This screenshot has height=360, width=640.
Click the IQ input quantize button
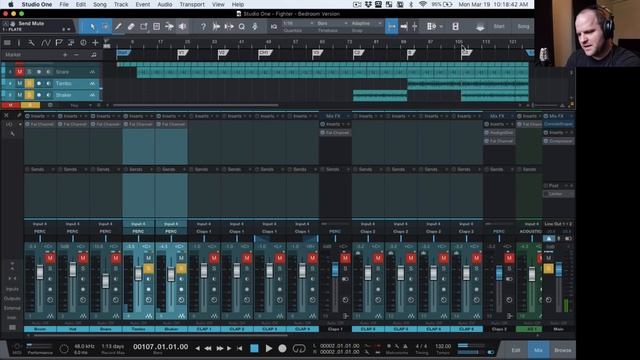tap(274, 27)
